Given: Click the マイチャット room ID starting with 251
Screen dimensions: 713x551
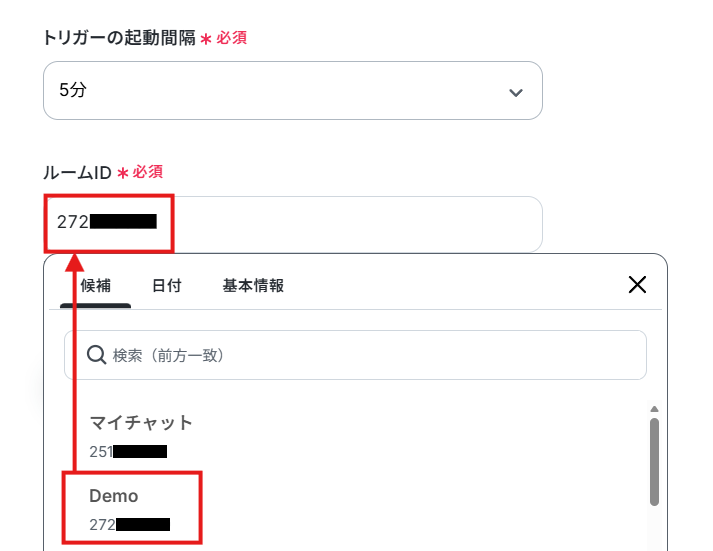Looking at the screenshot, I should pyautogui.click(x=128, y=451).
